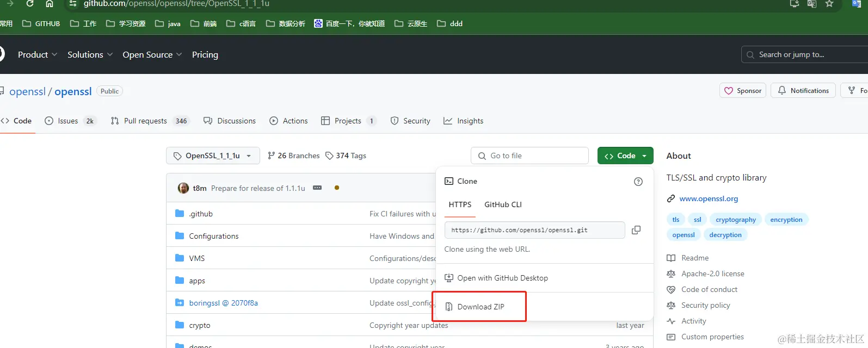Expand the commit message ellipsis button
Screen dimensions: 868x348
pos(317,188)
